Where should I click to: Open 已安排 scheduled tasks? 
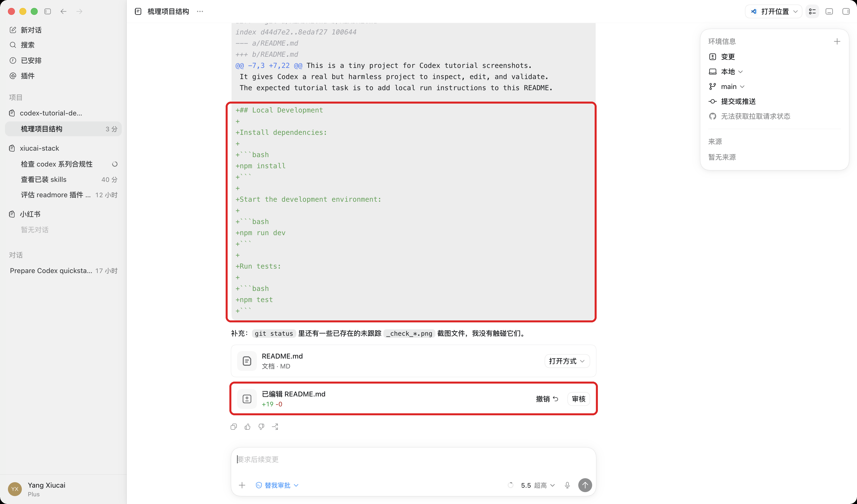coord(63,60)
